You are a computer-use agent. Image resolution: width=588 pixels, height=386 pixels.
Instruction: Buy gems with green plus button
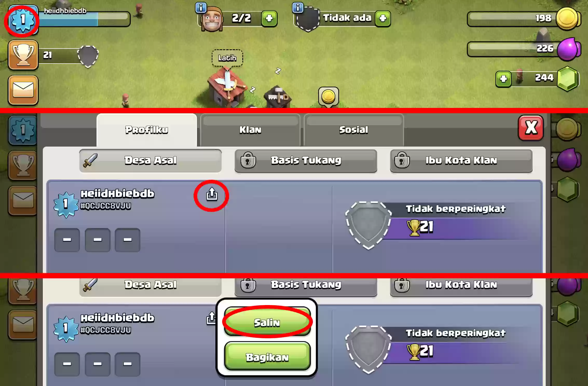pos(503,79)
